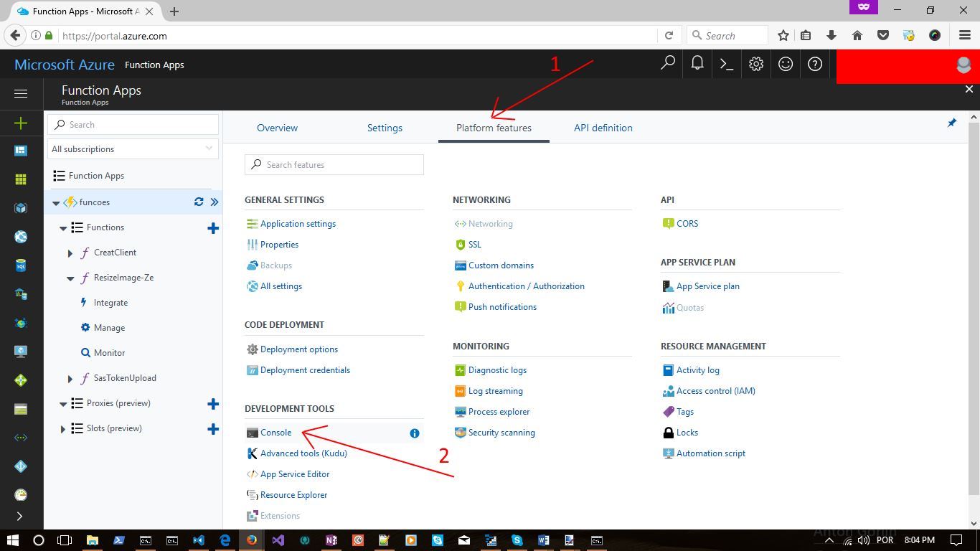Image resolution: width=980 pixels, height=551 pixels.
Task: Add a new proxy with the plus icon
Action: pos(213,404)
